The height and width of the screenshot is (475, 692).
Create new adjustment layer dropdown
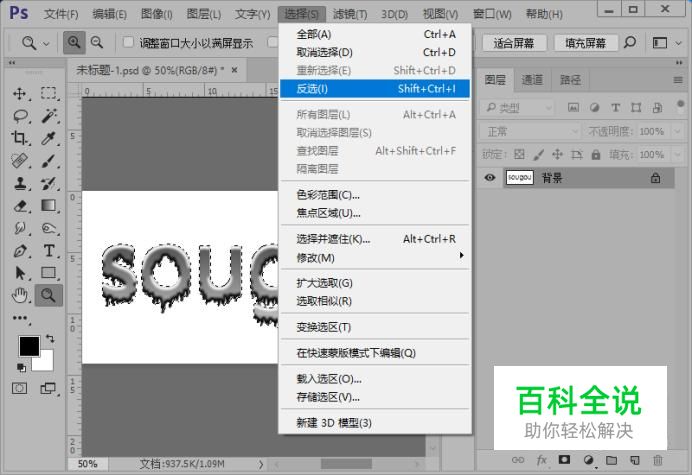tap(588, 460)
